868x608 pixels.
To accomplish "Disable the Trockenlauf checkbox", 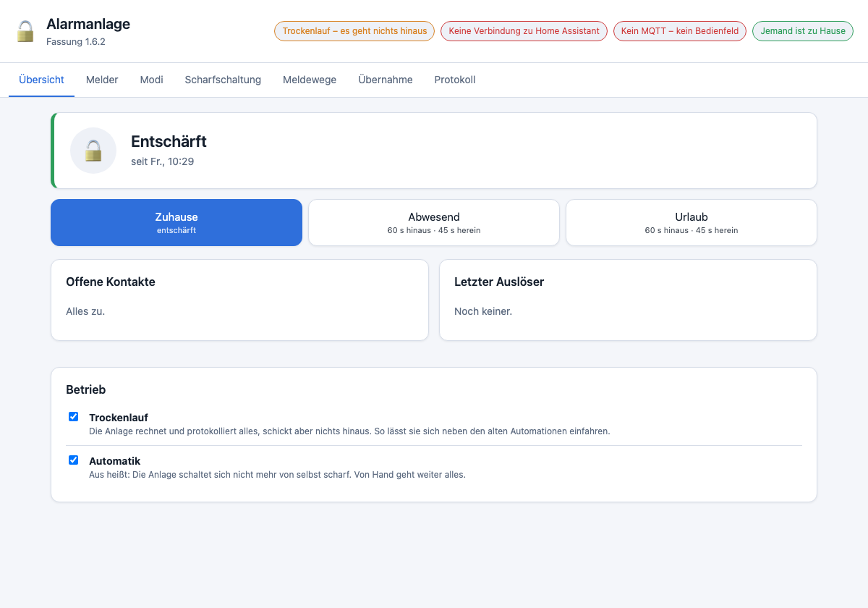I will point(73,417).
